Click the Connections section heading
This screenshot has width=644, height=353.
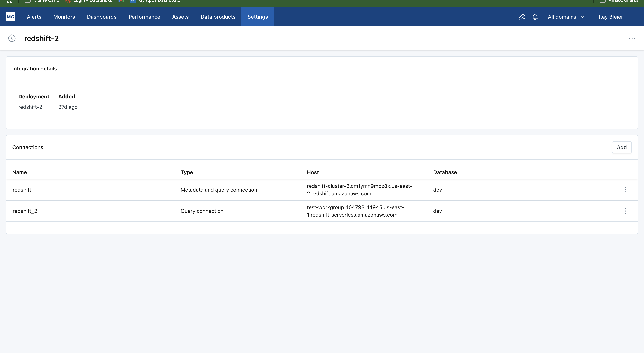coord(28,147)
